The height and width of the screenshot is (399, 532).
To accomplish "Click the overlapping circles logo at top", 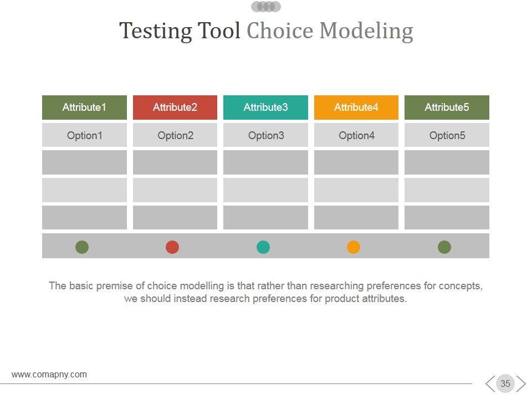I will pyautogui.click(x=266, y=7).
